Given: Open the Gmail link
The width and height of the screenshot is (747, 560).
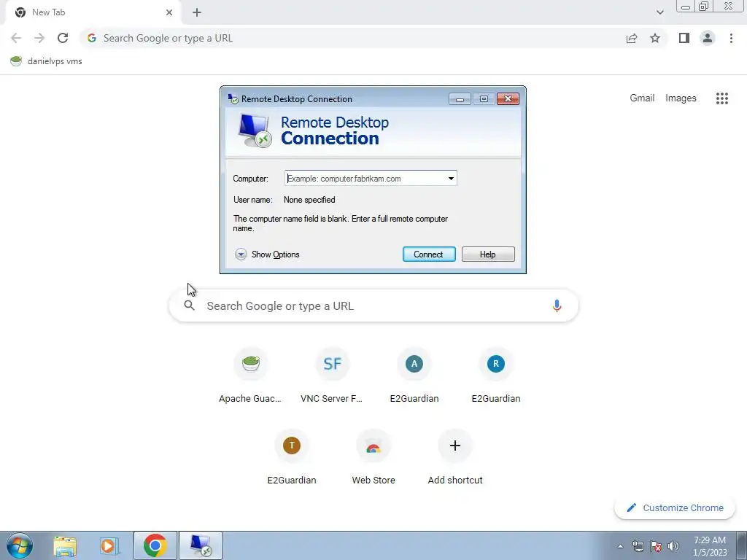Looking at the screenshot, I should [x=642, y=98].
